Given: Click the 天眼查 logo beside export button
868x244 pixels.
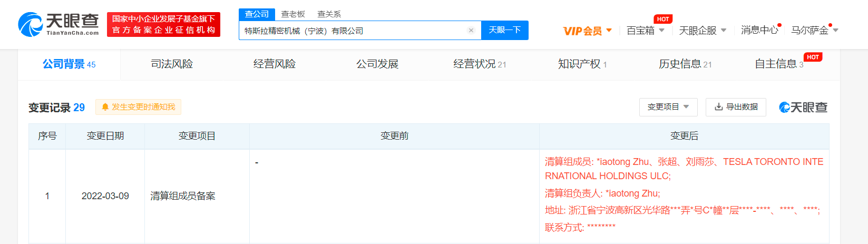Looking at the screenshot, I should point(803,108).
